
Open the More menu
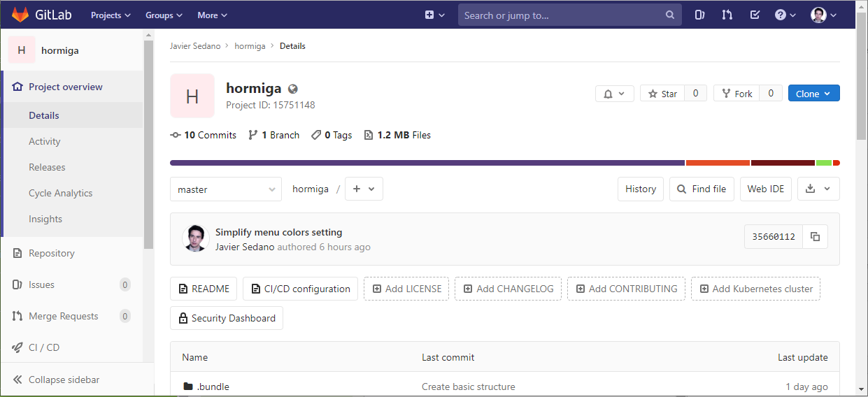(x=212, y=15)
